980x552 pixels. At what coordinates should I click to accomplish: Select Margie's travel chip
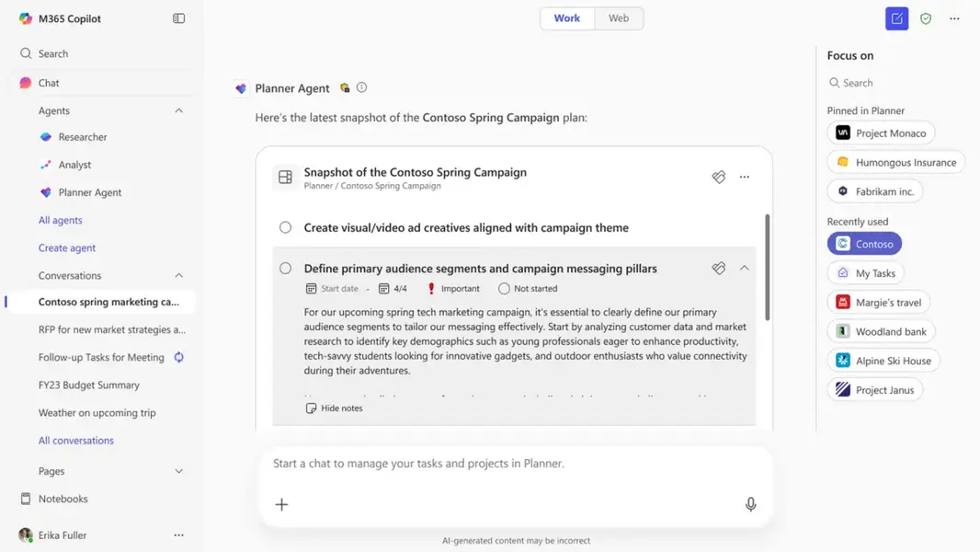coord(879,303)
